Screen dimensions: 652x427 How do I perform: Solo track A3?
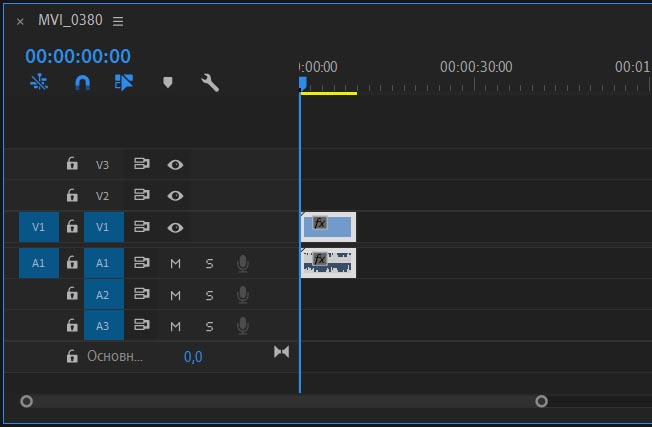point(210,326)
